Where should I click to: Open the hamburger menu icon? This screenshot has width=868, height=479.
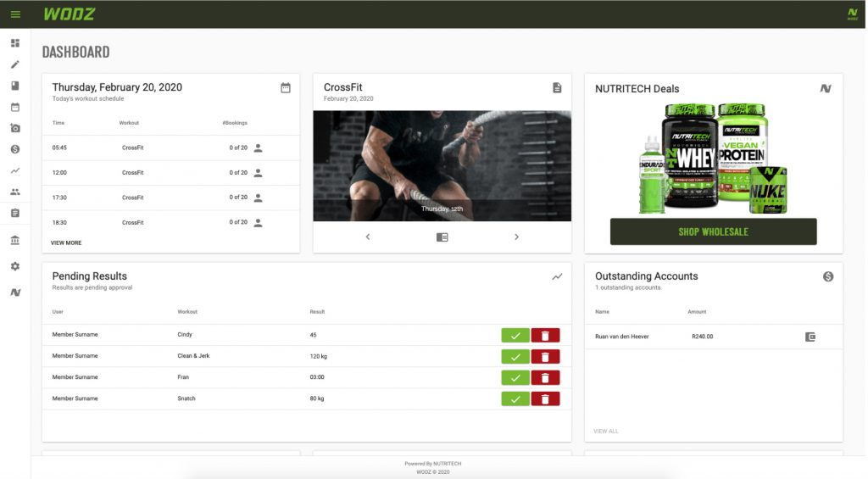click(x=15, y=14)
